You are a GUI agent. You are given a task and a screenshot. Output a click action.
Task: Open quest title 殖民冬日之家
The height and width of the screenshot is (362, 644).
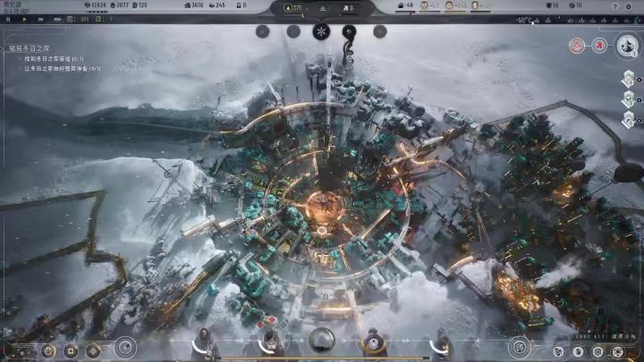[29, 48]
